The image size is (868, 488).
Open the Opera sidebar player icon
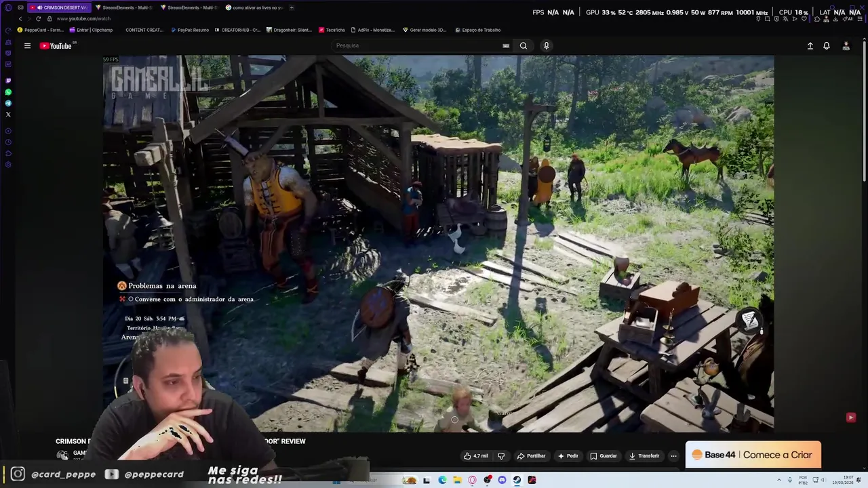(x=8, y=131)
